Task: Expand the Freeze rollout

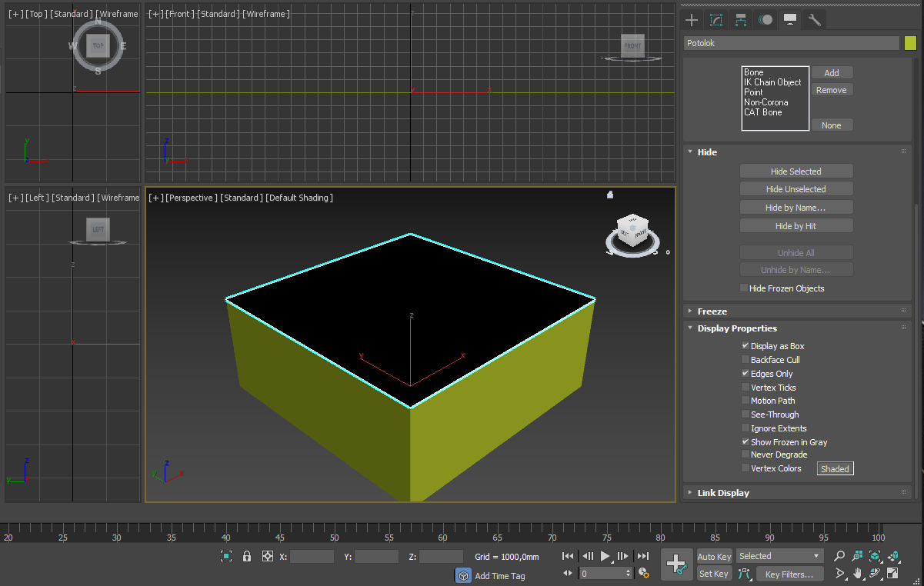Action: click(712, 311)
